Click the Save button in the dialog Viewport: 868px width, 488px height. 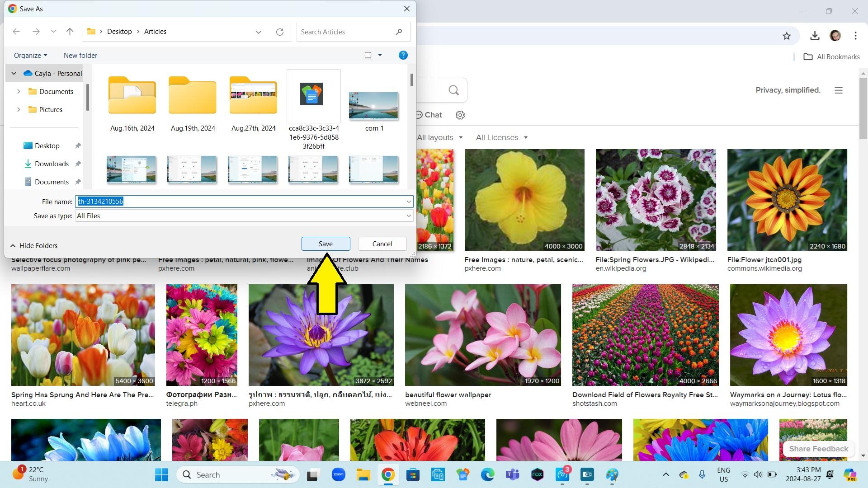point(325,244)
